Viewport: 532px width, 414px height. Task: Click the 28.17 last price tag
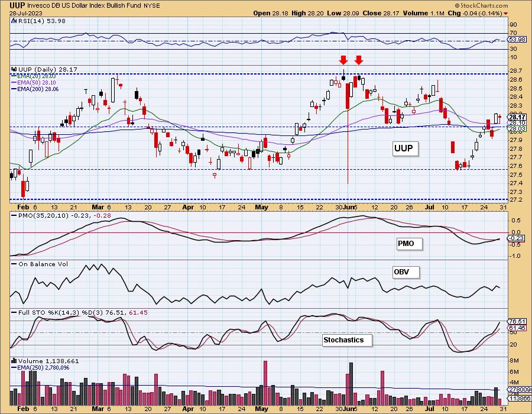tap(518, 117)
